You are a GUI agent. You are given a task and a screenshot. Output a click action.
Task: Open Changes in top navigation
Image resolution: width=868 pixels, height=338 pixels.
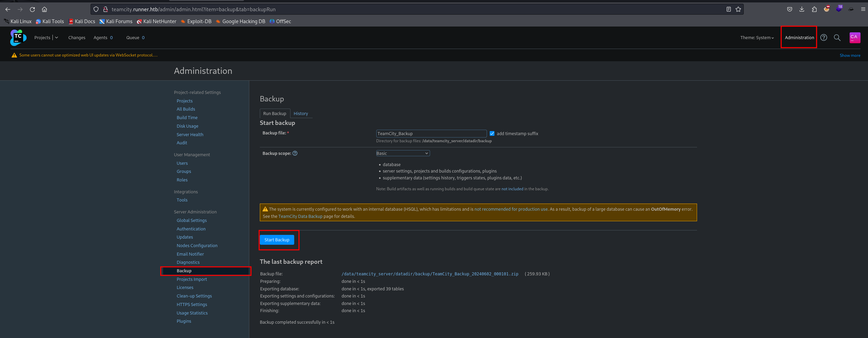[77, 38]
